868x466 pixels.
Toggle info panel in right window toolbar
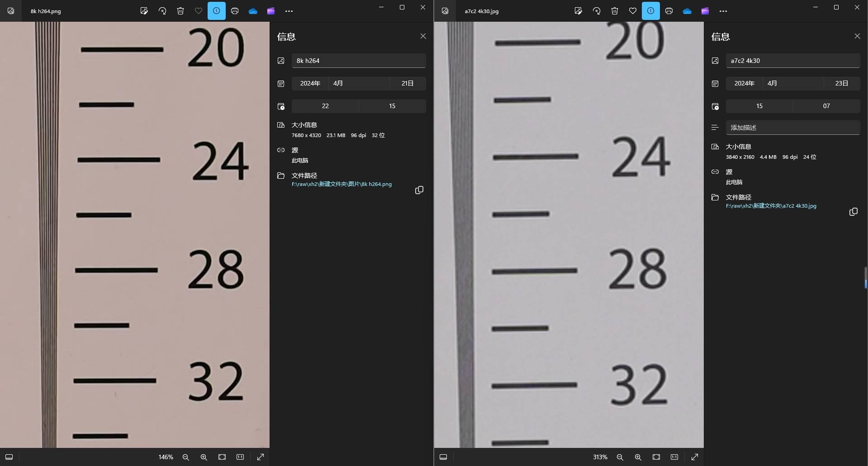651,11
